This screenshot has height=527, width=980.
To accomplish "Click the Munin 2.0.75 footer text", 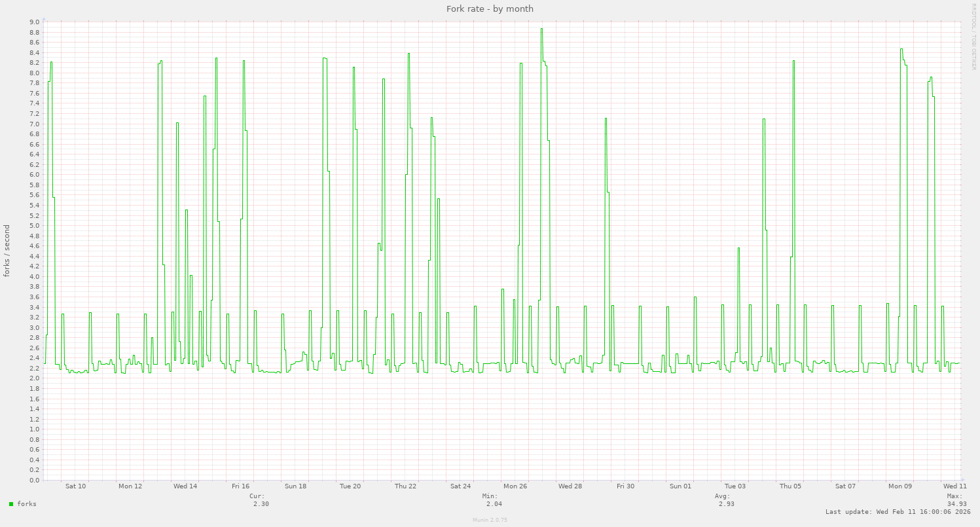I will (490, 519).
